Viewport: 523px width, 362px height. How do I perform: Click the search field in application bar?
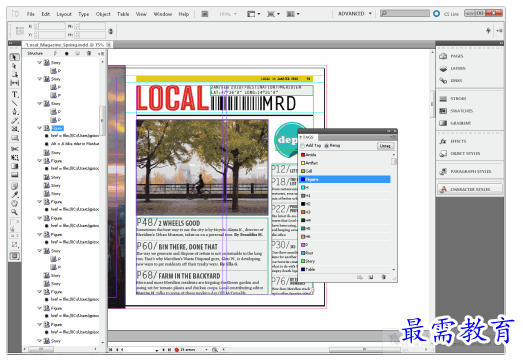(405, 14)
